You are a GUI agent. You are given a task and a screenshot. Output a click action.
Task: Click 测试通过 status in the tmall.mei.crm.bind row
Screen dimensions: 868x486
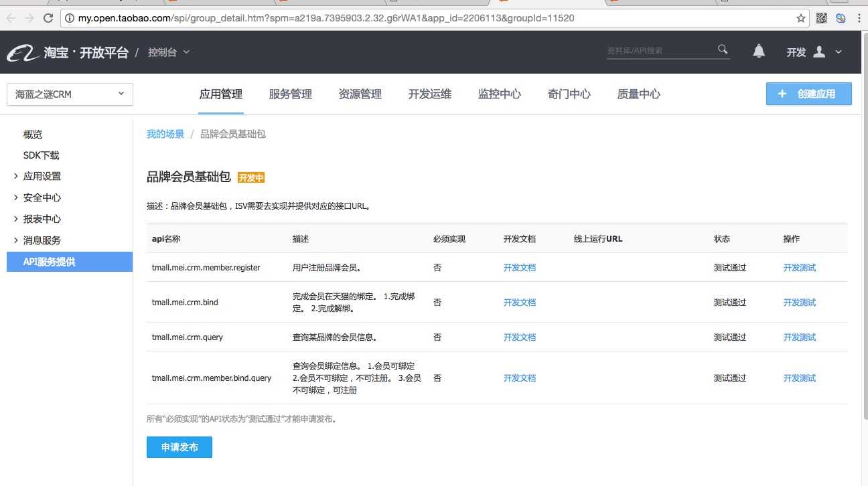(730, 303)
